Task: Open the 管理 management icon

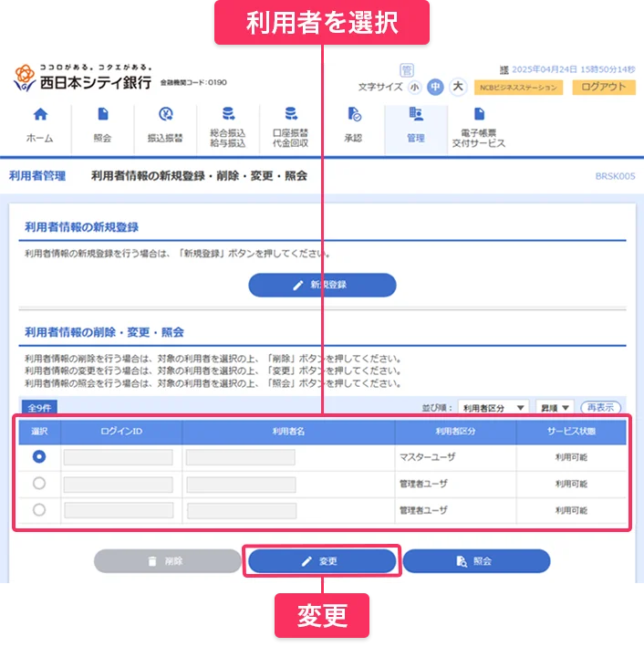Action: (416, 114)
